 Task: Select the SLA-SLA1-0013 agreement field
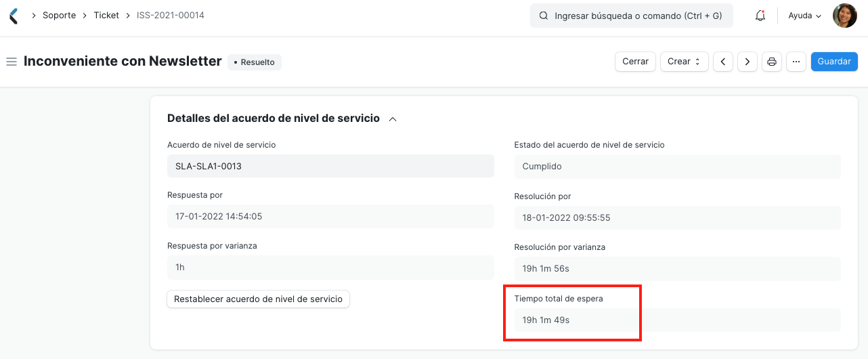tap(330, 166)
